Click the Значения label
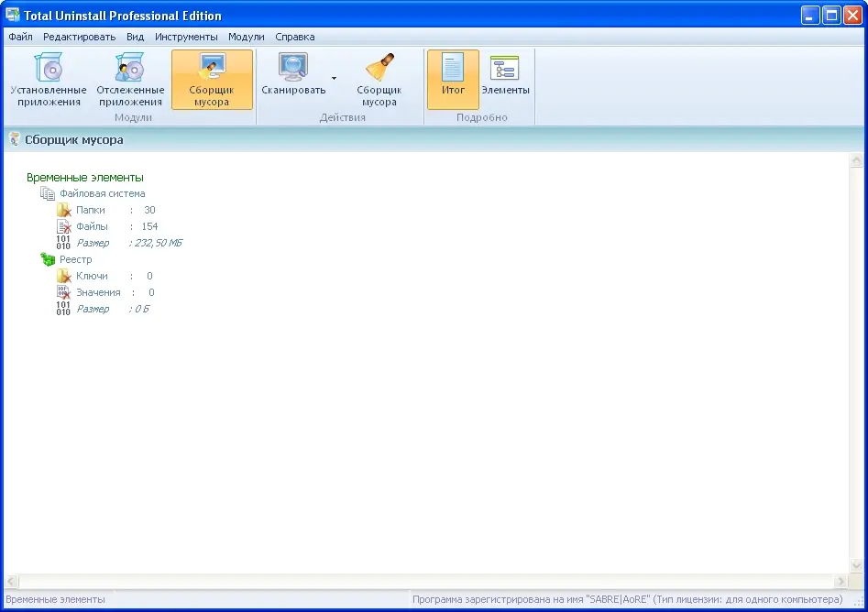This screenshot has width=868, height=612. tap(98, 292)
